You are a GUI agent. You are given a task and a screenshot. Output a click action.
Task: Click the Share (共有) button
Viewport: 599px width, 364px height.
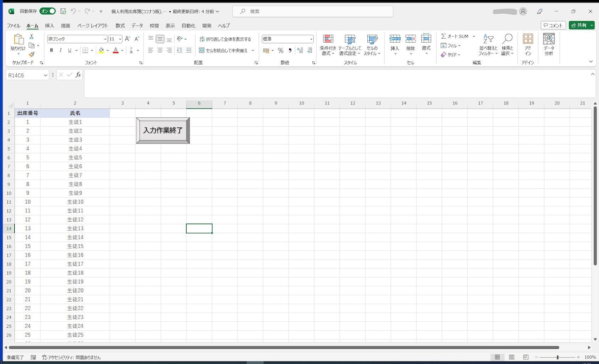[582, 26]
